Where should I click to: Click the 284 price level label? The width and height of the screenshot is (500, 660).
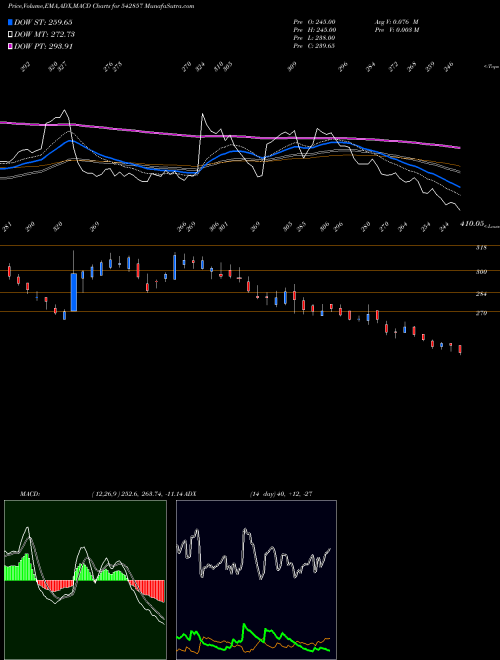pos(481,294)
